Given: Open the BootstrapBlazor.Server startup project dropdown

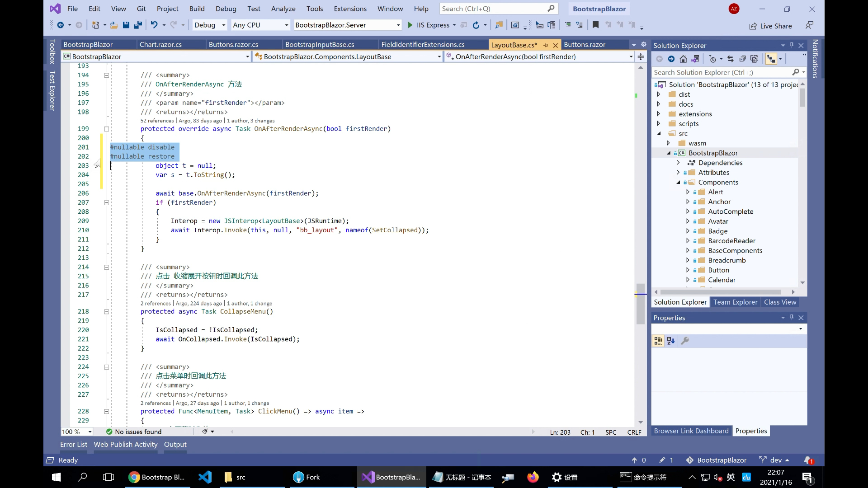Looking at the screenshot, I should click(347, 25).
